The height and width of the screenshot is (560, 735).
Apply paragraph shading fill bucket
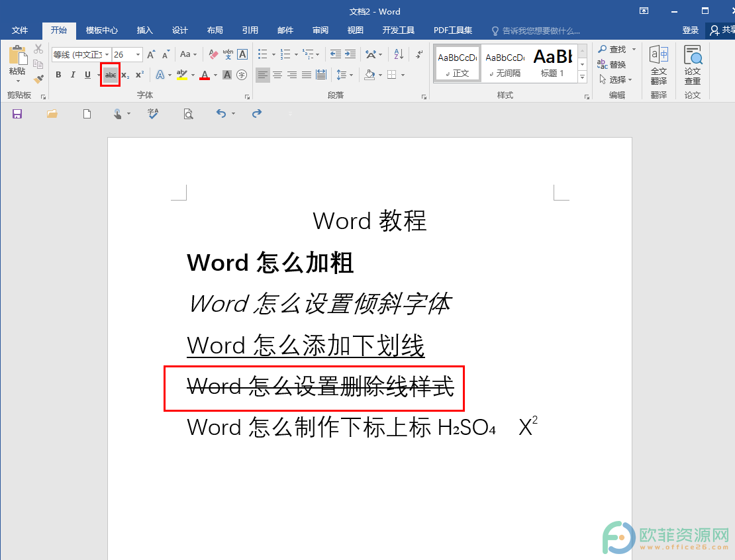[370, 75]
